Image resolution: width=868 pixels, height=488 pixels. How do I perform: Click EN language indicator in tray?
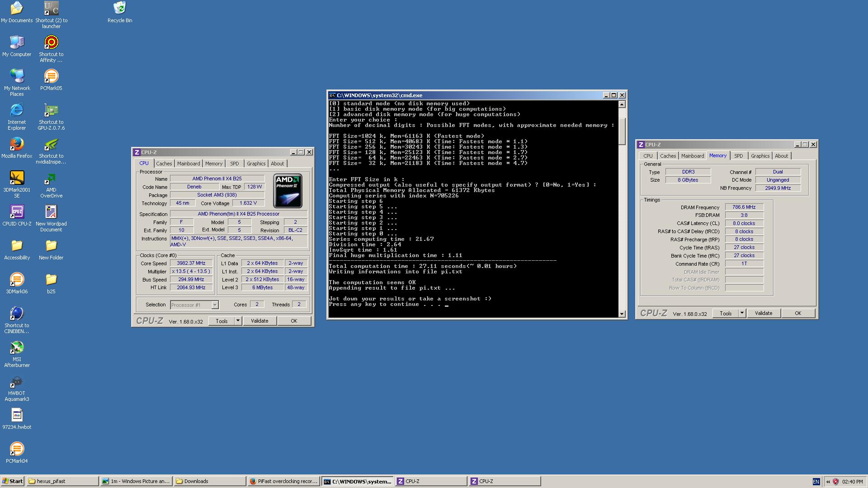tap(816, 482)
